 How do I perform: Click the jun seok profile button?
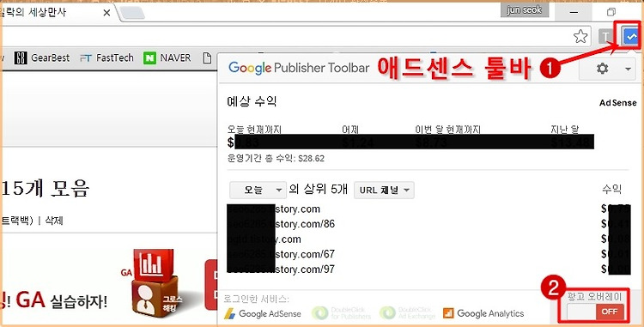pos(525,9)
